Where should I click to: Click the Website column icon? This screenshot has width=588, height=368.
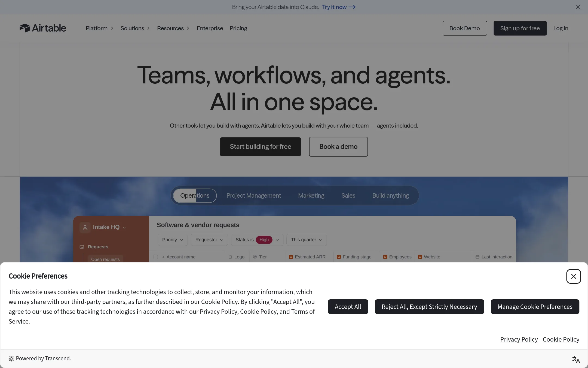tap(420, 257)
